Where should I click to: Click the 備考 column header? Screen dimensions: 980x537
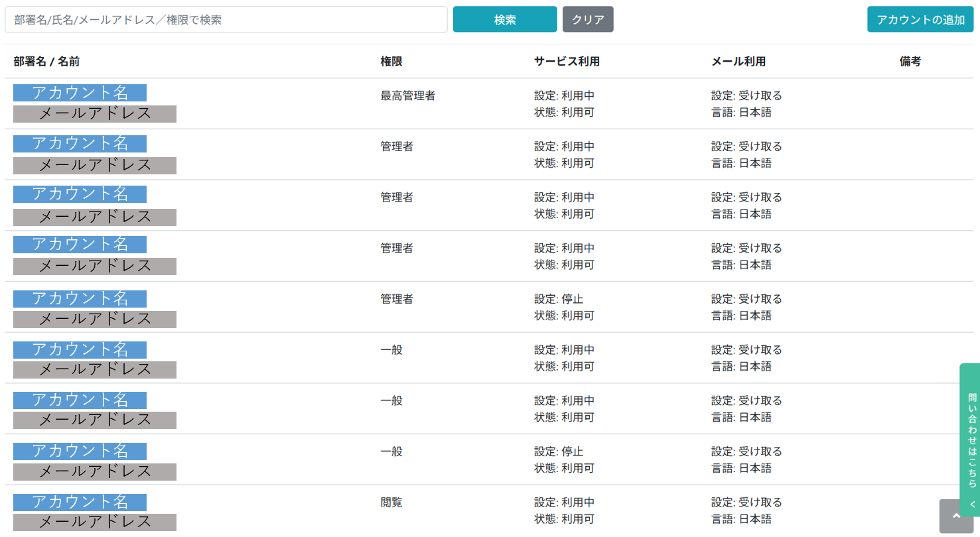pyautogui.click(x=910, y=62)
